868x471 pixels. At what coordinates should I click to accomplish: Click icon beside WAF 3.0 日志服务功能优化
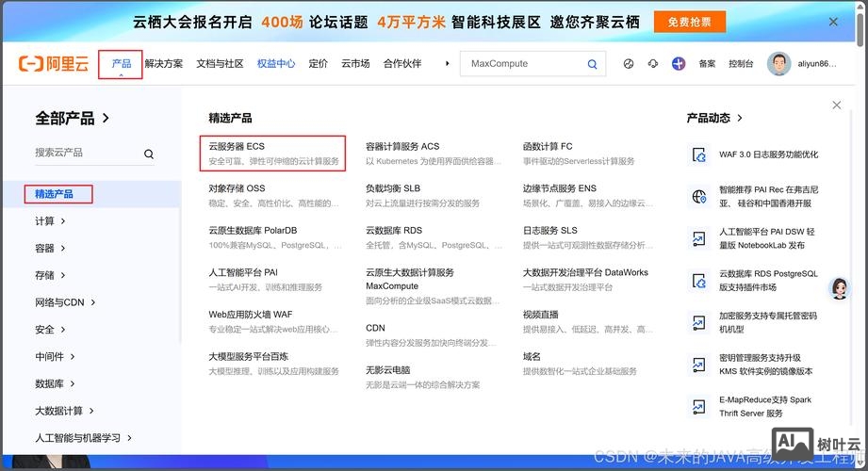[699, 154]
